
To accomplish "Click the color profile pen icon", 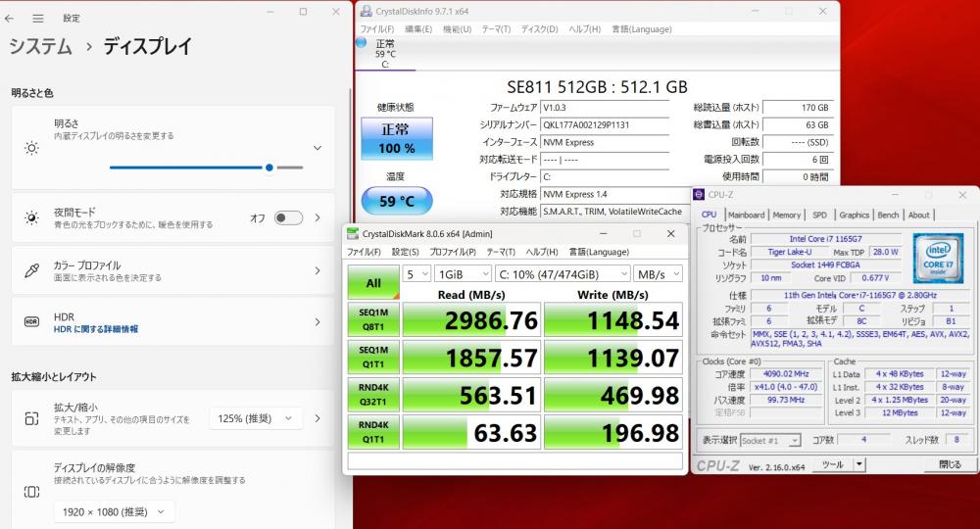I will tap(31, 270).
